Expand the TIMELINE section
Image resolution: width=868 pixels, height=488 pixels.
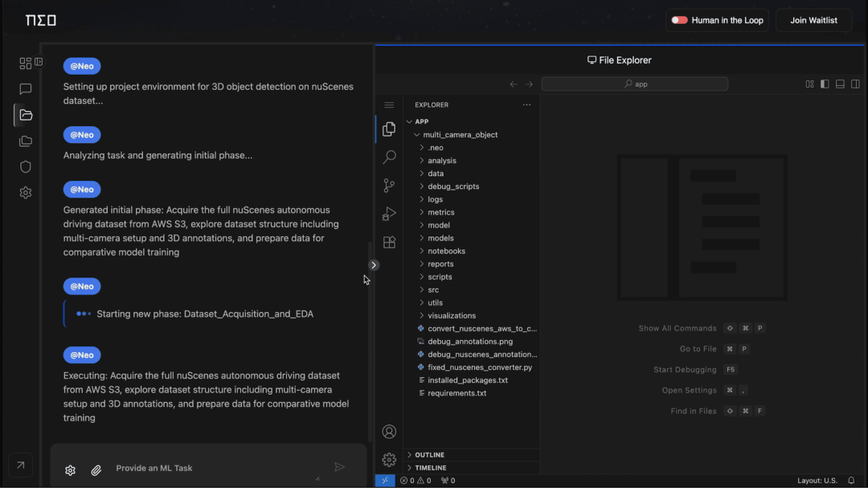472,468
